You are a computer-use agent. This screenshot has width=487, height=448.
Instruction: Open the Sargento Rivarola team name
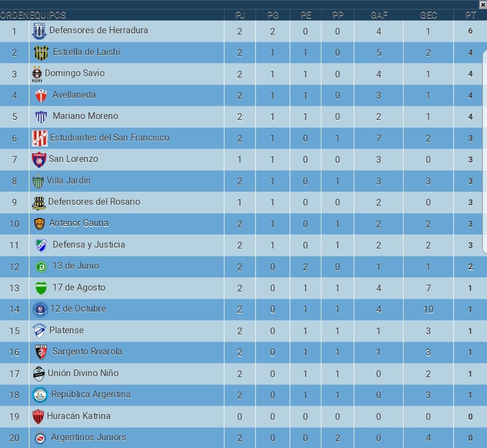click(x=87, y=351)
